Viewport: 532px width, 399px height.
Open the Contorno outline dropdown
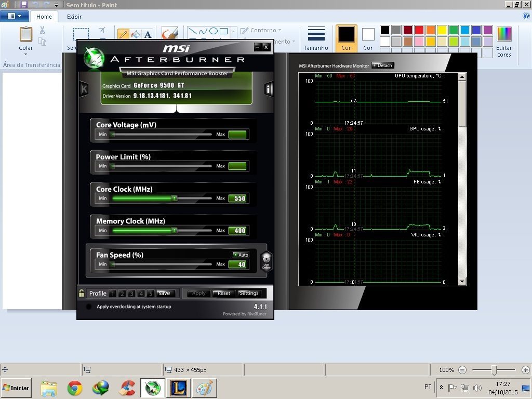pyautogui.click(x=261, y=30)
